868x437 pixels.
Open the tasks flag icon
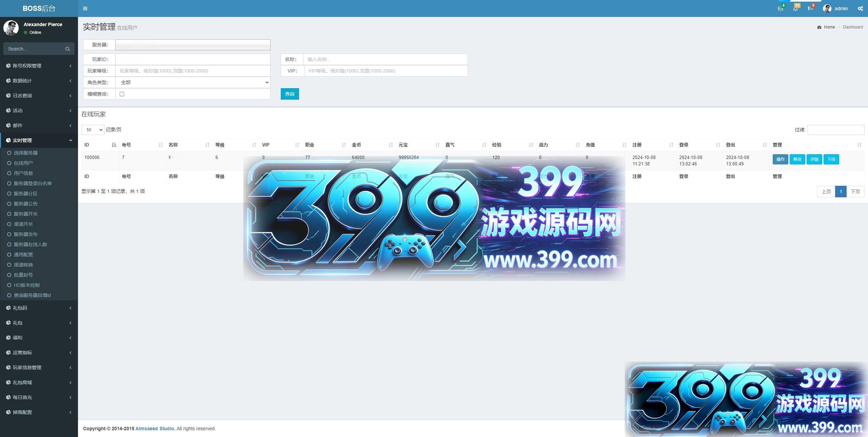(810, 8)
